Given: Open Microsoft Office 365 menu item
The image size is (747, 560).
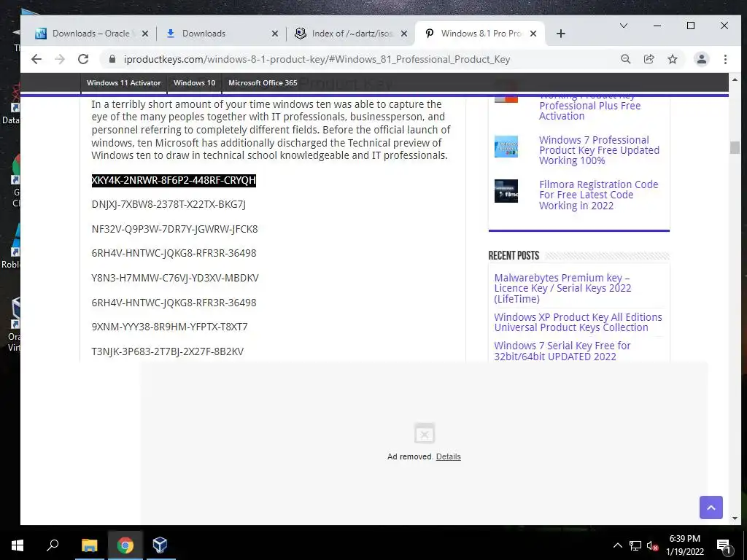Looking at the screenshot, I should [263, 83].
